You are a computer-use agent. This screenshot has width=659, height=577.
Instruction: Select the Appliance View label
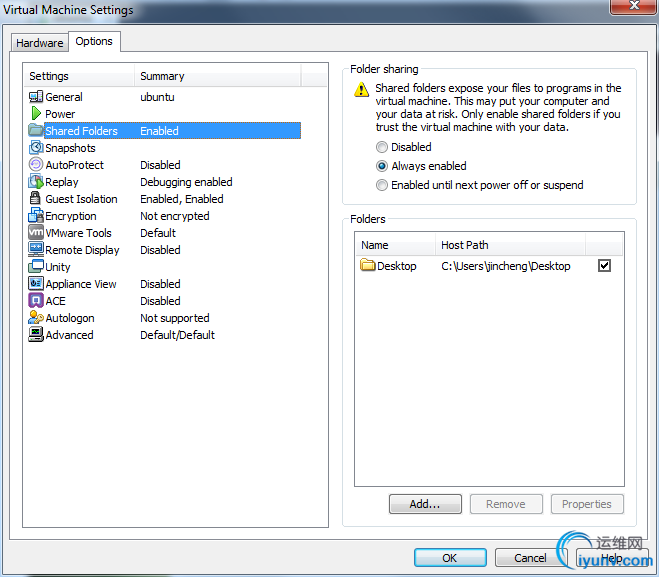point(81,284)
